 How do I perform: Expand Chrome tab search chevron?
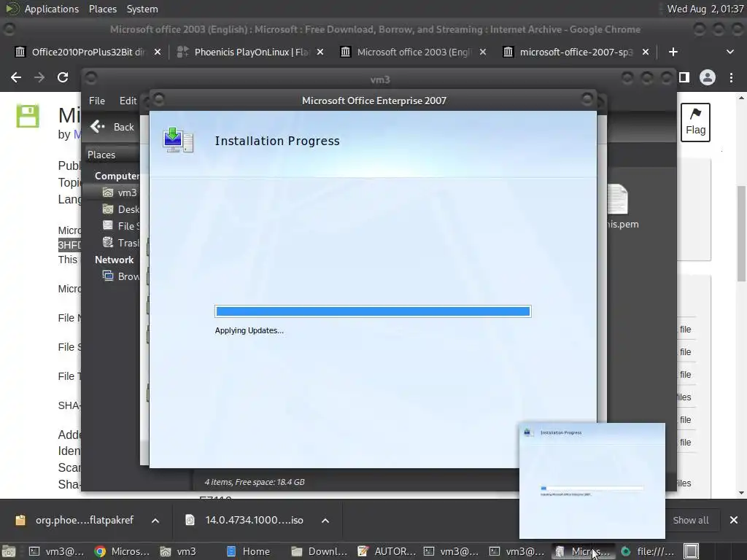pyautogui.click(x=729, y=52)
